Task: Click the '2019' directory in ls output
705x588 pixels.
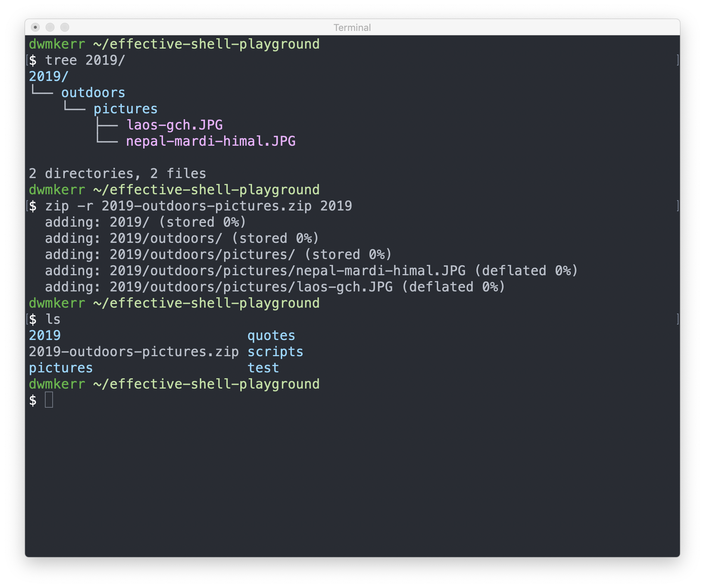Action: 45,335
